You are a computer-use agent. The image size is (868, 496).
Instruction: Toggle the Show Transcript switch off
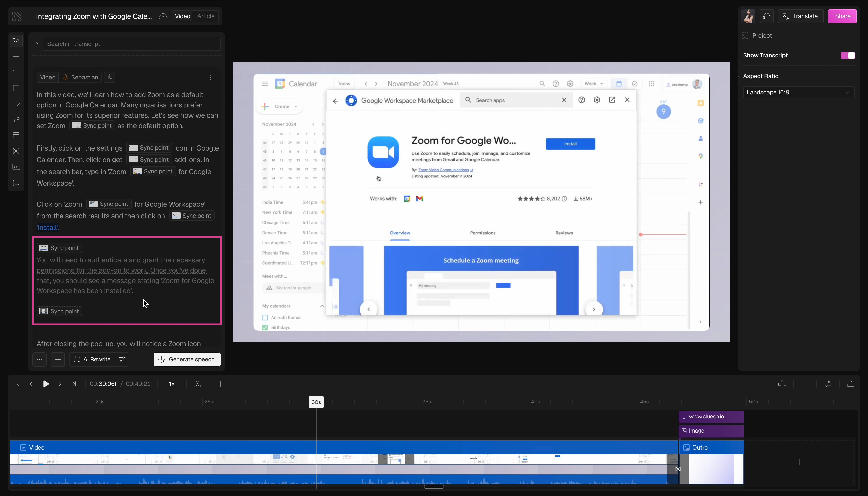(847, 56)
